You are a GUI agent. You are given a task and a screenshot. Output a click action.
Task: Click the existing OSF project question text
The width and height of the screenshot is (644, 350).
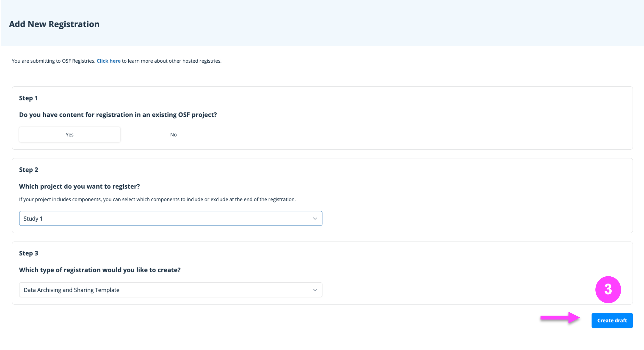tap(118, 115)
